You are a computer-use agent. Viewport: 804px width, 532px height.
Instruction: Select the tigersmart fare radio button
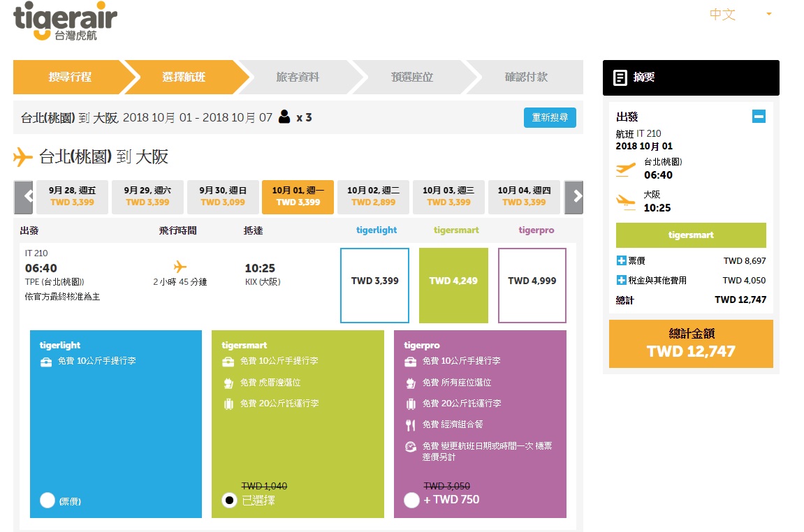pos(229,500)
